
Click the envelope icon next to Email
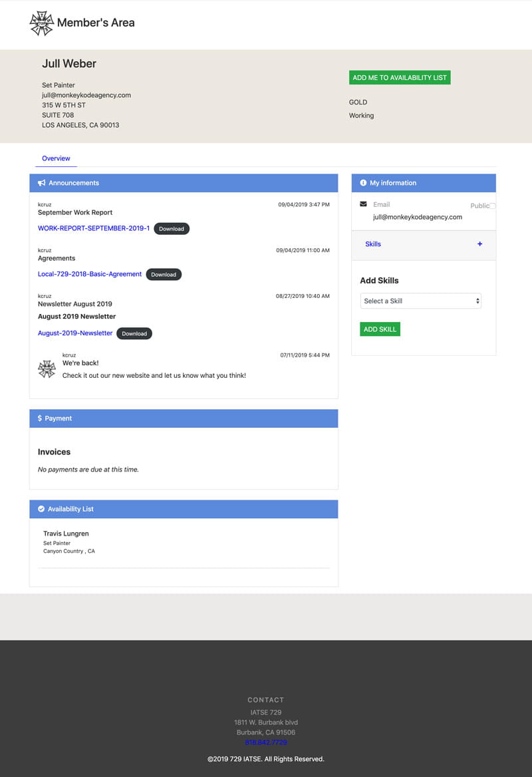(x=363, y=204)
